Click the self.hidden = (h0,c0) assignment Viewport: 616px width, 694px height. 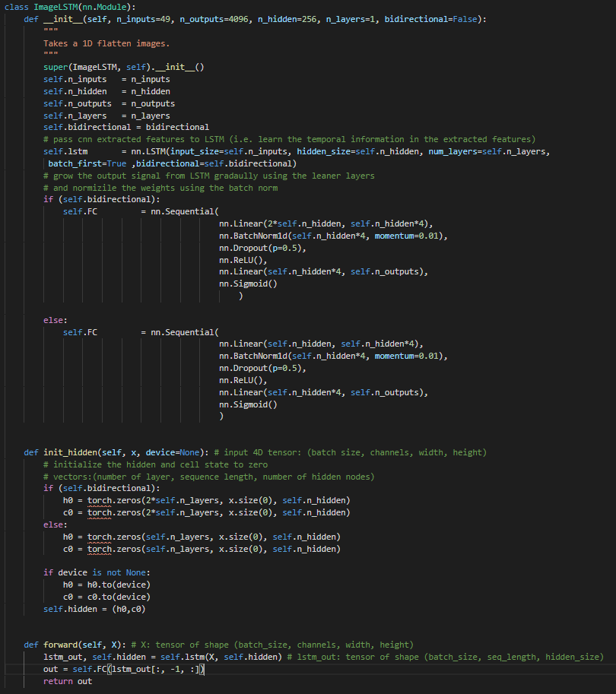(x=94, y=609)
